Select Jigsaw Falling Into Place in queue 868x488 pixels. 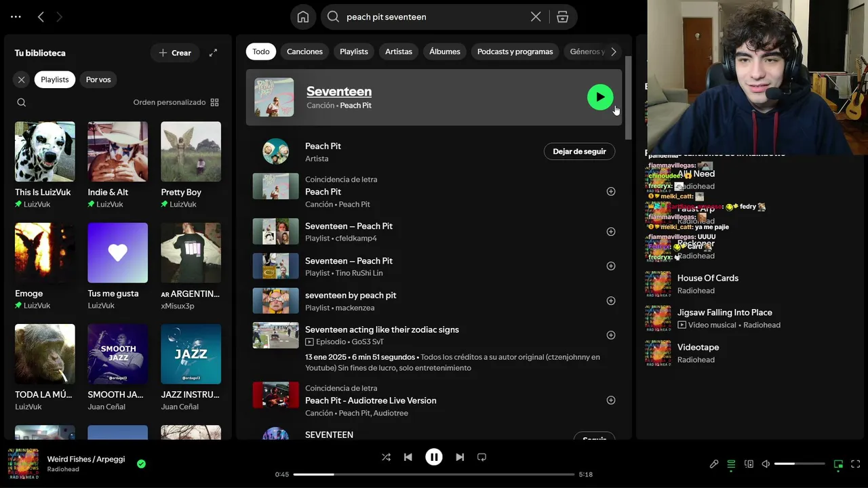click(724, 313)
